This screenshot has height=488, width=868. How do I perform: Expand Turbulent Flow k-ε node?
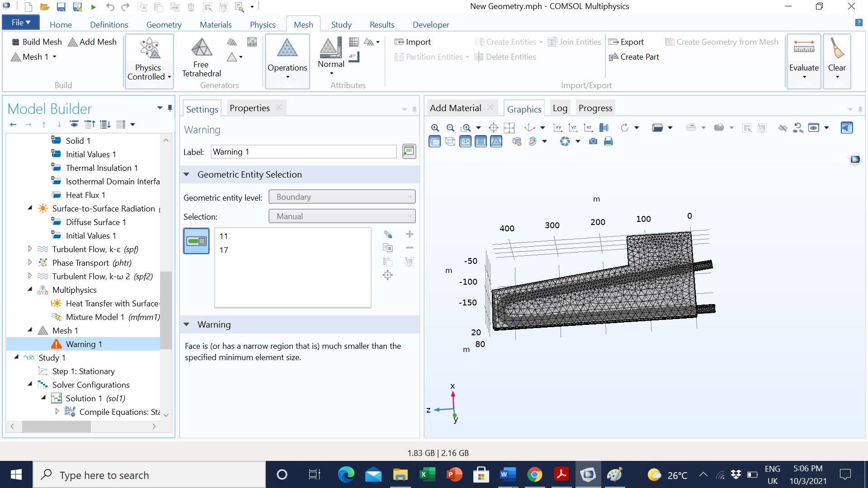[x=30, y=249]
